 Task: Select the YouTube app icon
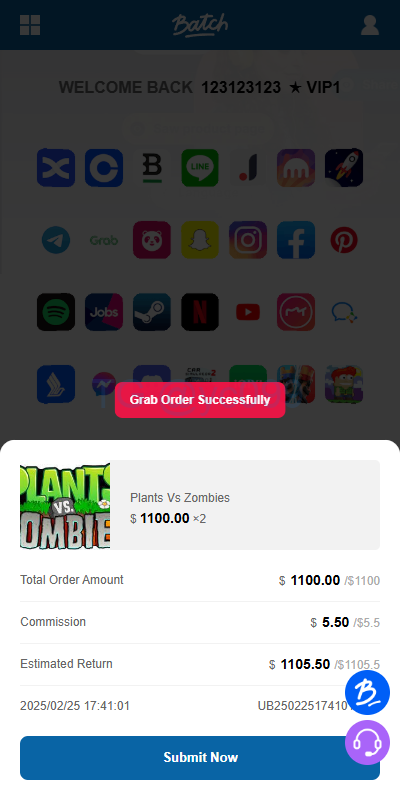[x=248, y=312]
